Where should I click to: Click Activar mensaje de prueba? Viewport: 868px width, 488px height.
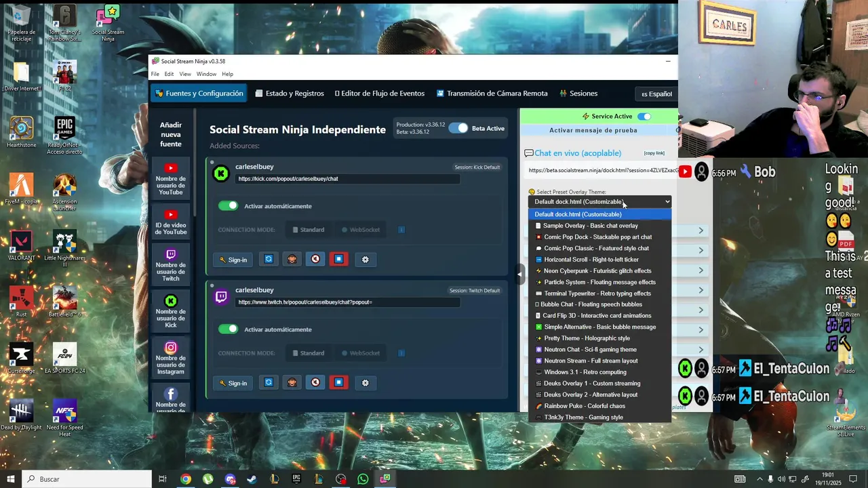point(593,130)
